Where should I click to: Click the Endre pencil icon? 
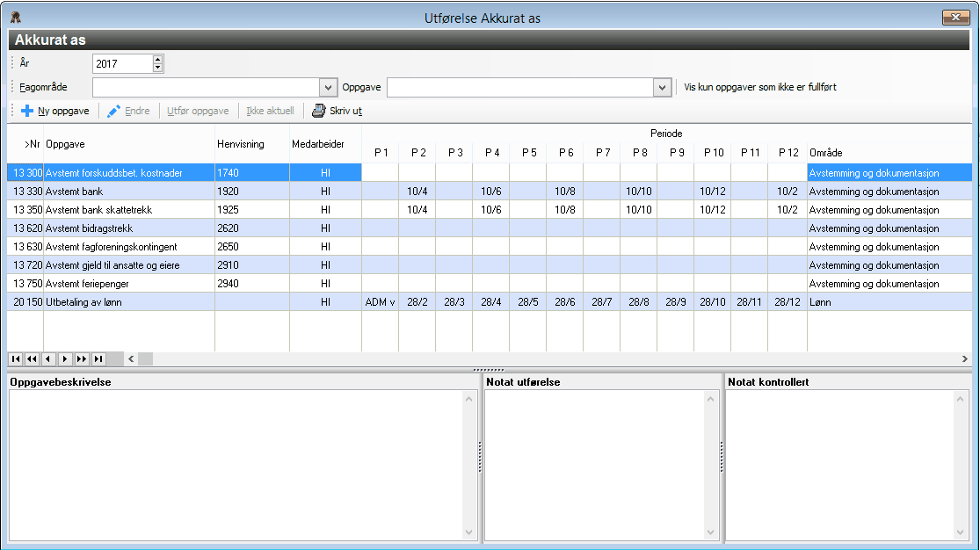click(x=113, y=111)
